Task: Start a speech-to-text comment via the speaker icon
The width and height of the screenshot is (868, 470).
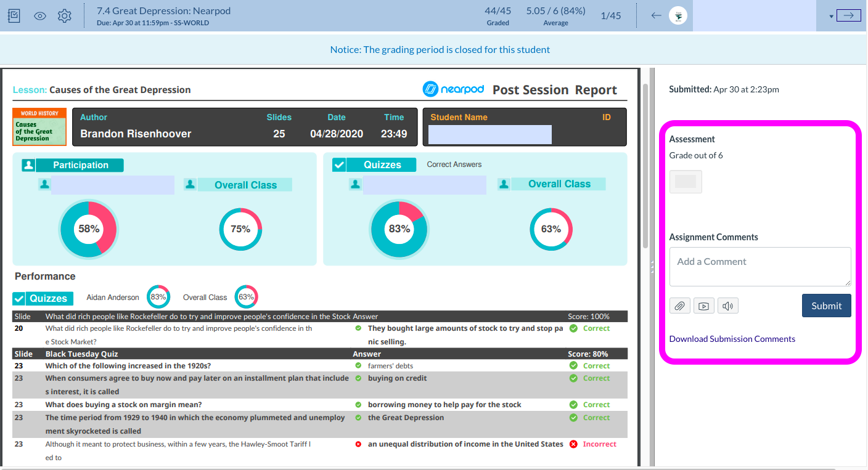Action: click(x=727, y=305)
